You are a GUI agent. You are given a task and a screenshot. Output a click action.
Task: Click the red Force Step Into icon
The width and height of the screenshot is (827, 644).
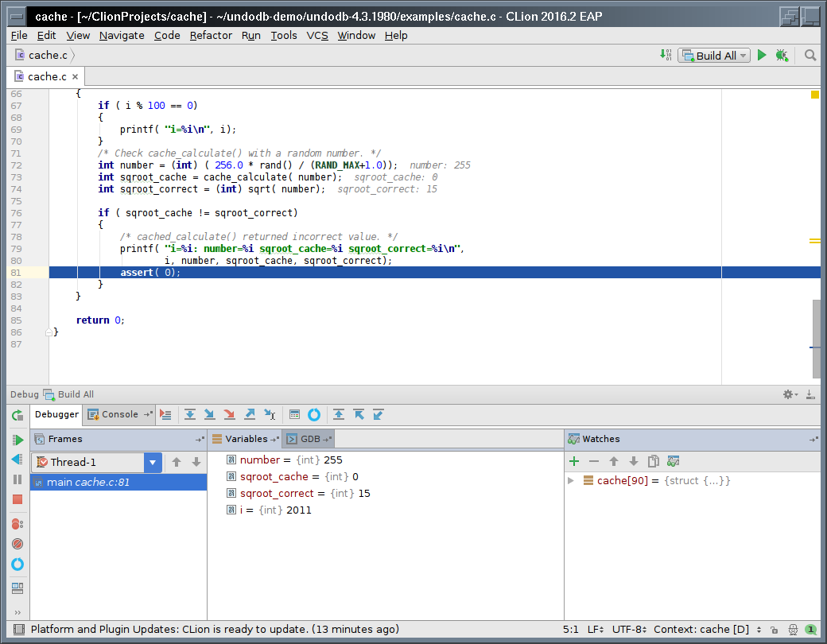[230, 415]
